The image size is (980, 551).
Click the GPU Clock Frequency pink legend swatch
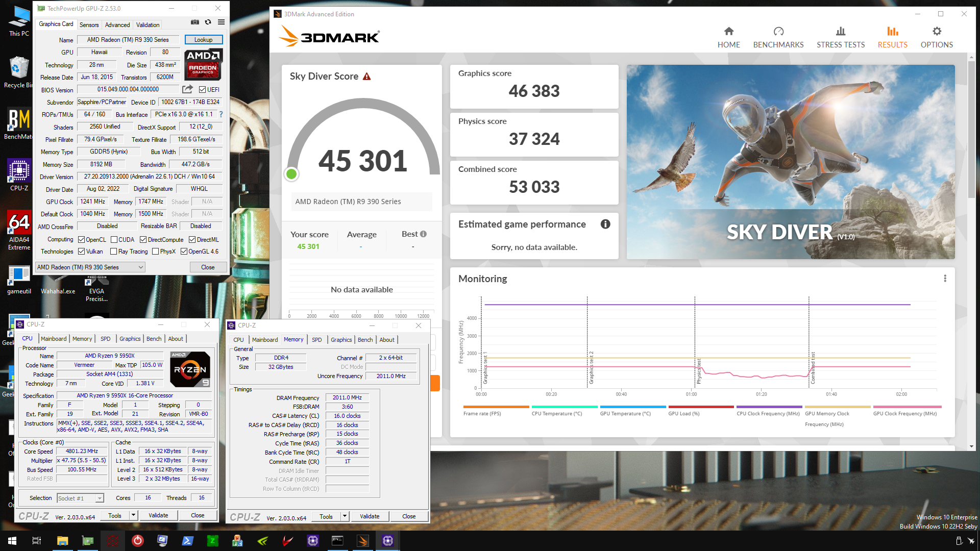coord(907,407)
